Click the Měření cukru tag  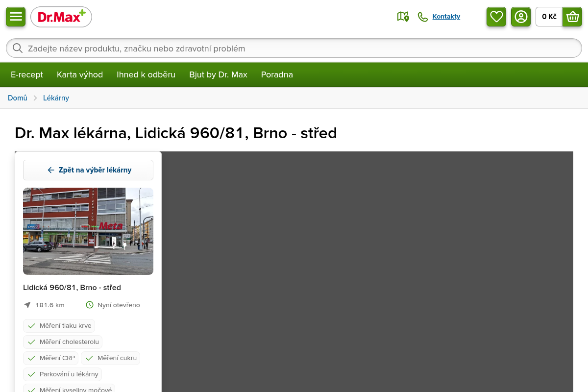pos(110,358)
